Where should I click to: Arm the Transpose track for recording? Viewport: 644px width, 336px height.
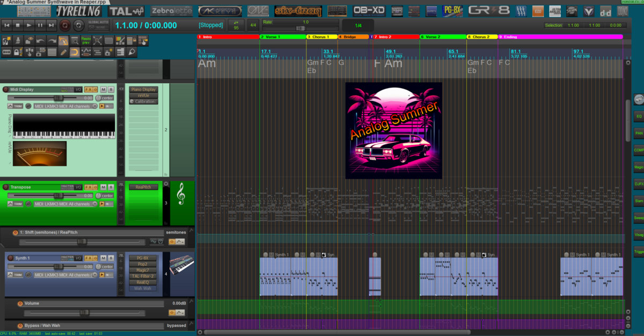pyautogui.click(x=6, y=187)
